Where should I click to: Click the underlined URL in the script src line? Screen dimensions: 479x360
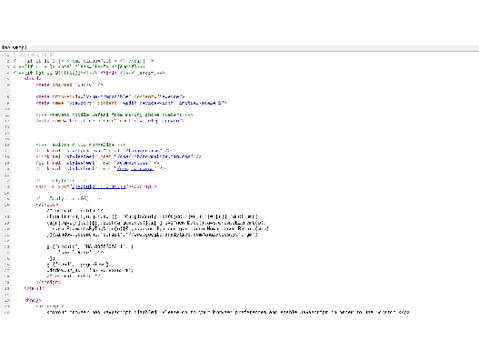coord(99,187)
